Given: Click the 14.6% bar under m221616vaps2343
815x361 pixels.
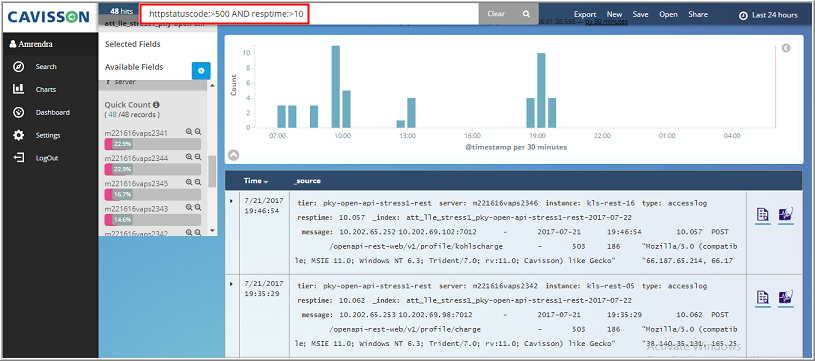Looking at the screenshot, I should [x=153, y=220].
